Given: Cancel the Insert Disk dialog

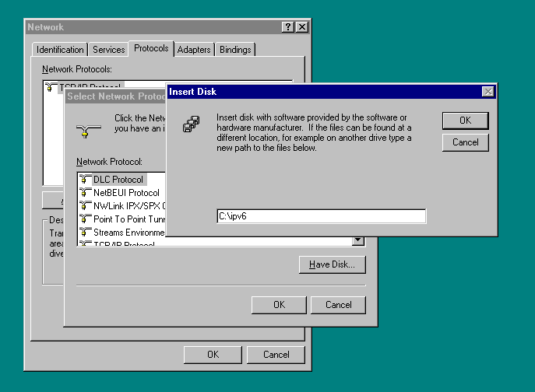Looking at the screenshot, I should point(465,142).
